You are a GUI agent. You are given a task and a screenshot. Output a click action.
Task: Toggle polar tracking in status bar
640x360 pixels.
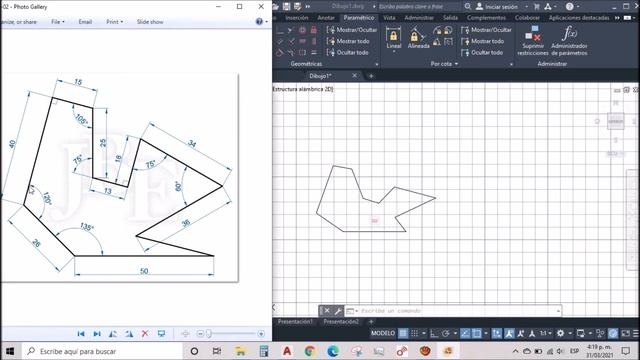(446, 333)
